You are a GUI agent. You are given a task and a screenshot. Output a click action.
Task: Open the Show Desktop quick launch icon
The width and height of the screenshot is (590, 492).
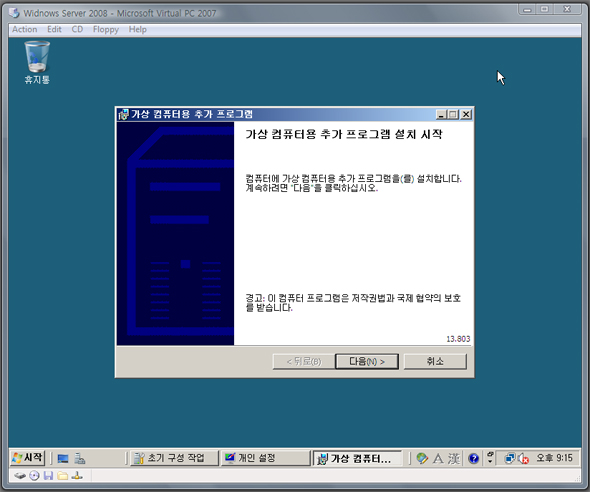(63, 459)
